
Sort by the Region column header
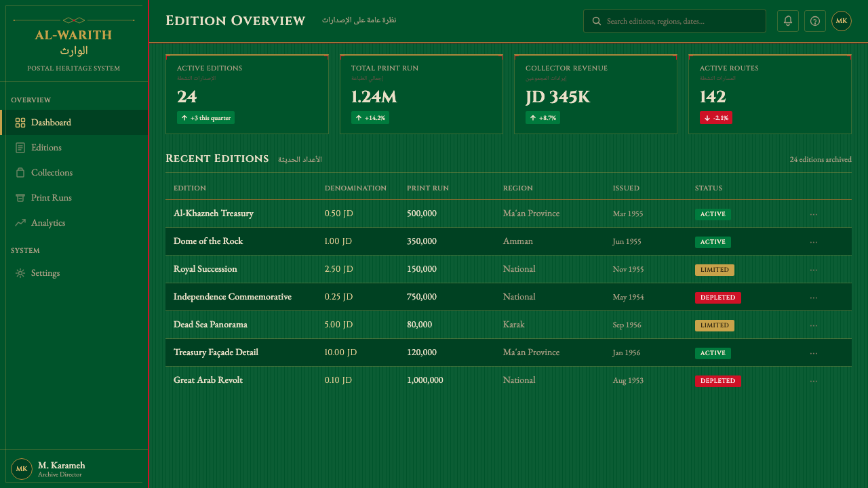click(x=518, y=188)
